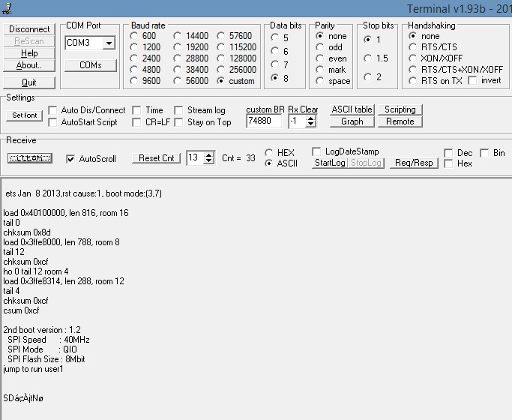Click the Set font button
Image resolution: width=512 pixels, height=420 pixels.
coord(25,115)
